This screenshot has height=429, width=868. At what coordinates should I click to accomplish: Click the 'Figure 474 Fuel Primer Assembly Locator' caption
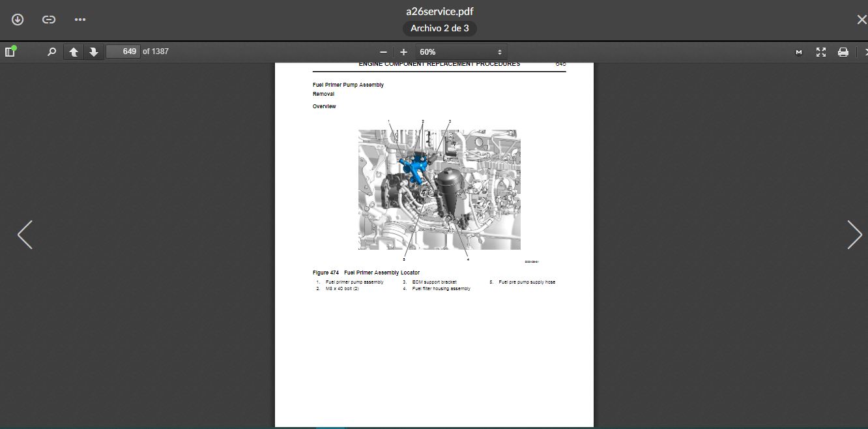(x=366, y=273)
